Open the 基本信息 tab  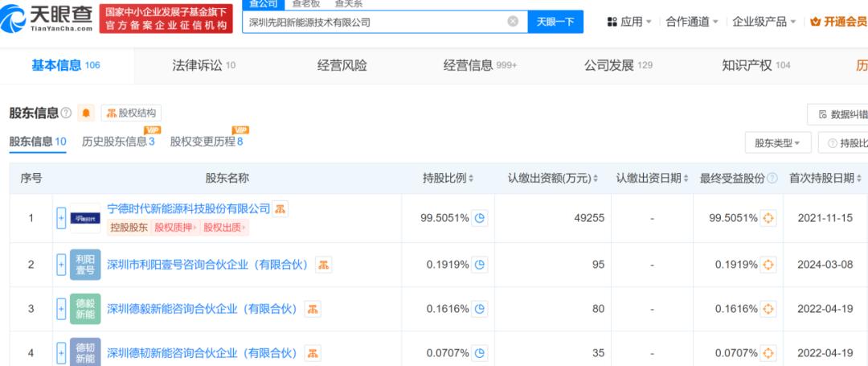(x=65, y=65)
